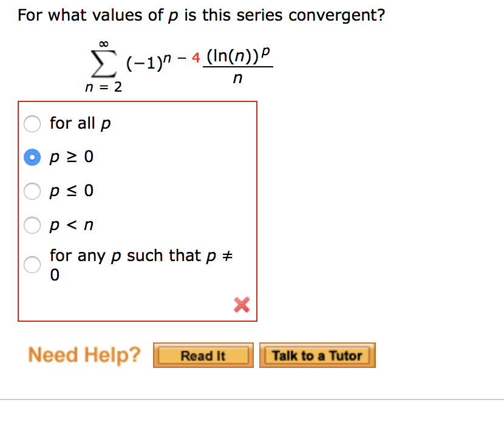Click the denominator n in the fraction
The height and width of the screenshot is (442, 504).
237,78
